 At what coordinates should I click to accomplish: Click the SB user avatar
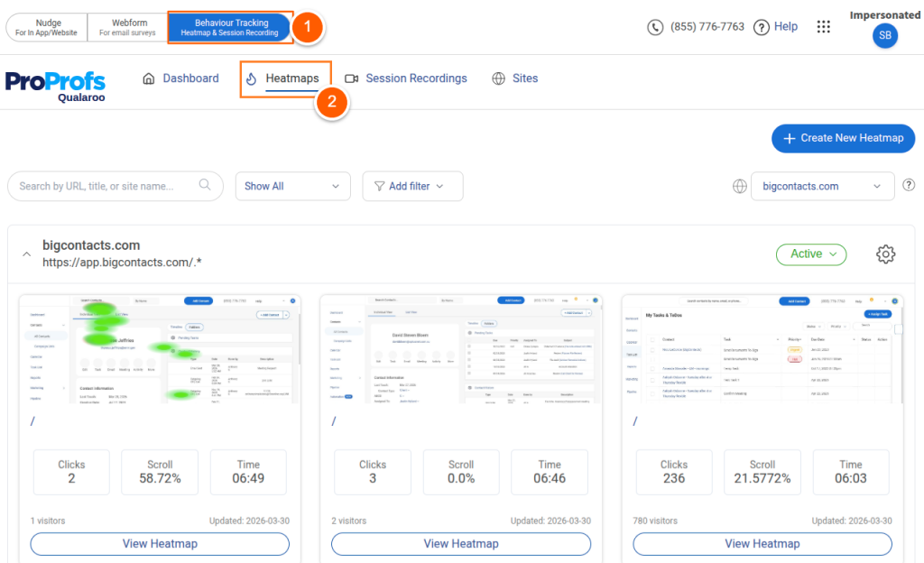pyautogui.click(x=885, y=35)
